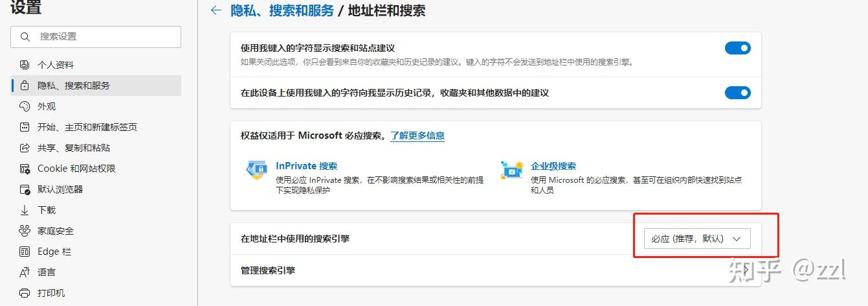The width and height of the screenshot is (868, 306).
Task: Open 语言 settings section
Action: [x=96, y=272]
